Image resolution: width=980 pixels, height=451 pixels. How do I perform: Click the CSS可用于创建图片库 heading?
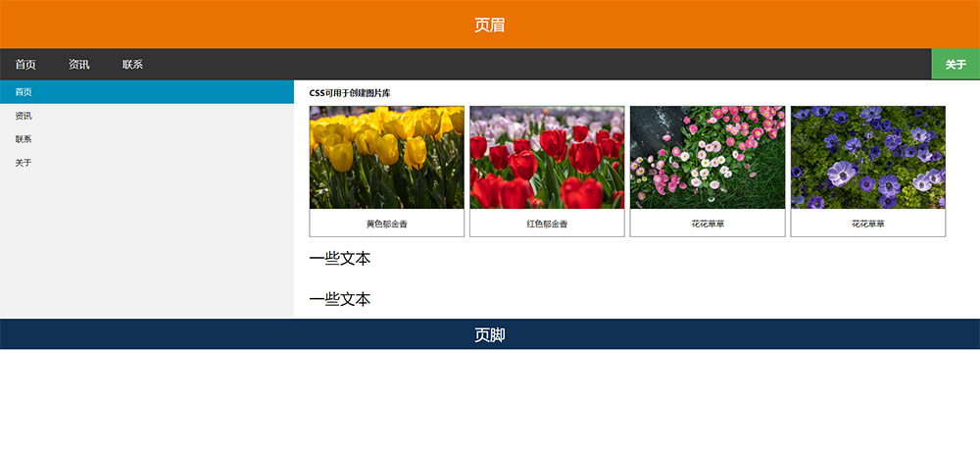click(350, 93)
